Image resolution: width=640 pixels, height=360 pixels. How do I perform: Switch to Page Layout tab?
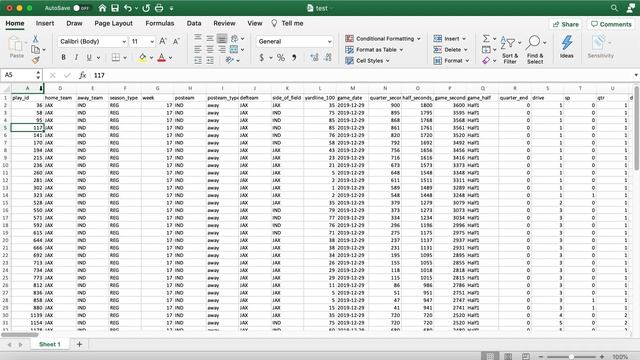pos(113,23)
